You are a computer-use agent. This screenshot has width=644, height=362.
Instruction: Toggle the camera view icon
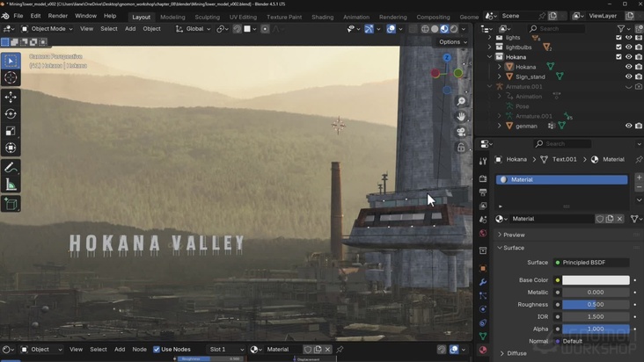click(x=461, y=132)
